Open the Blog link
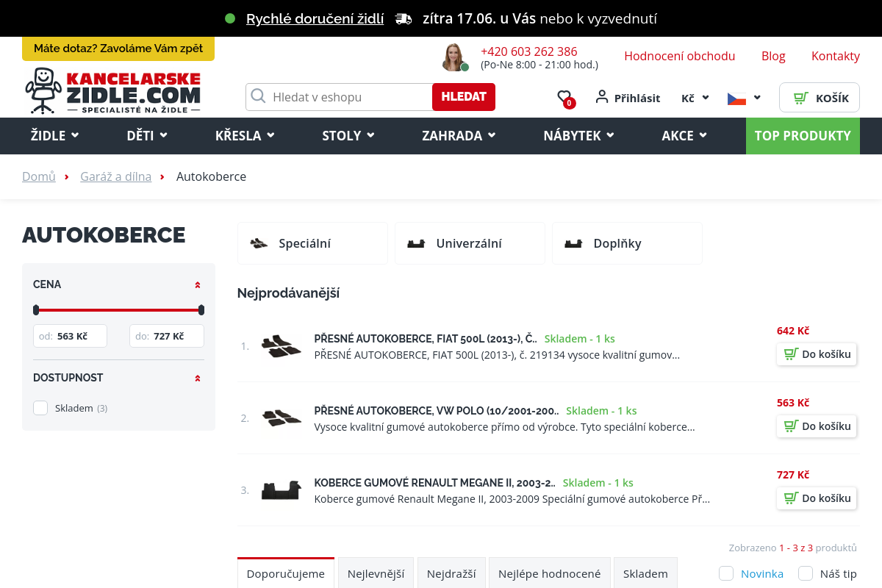This screenshot has width=882, height=588. coord(773,56)
